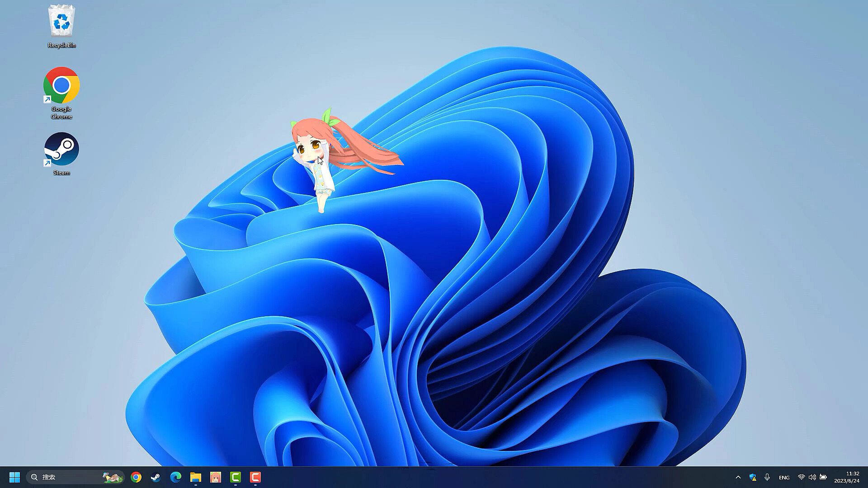
Task: Open the anime girl app taskbar icon
Action: pos(216,477)
